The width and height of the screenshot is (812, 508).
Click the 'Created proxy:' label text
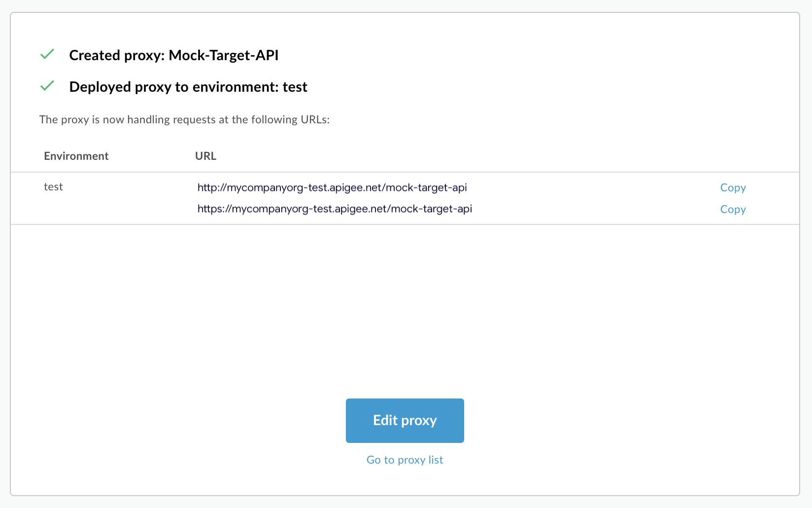click(116, 55)
